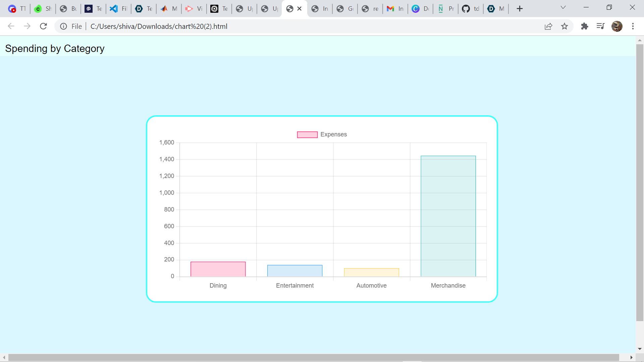Click the share page icon
Viewport: 644px width, 362px height.
click(x=548, y=26)
